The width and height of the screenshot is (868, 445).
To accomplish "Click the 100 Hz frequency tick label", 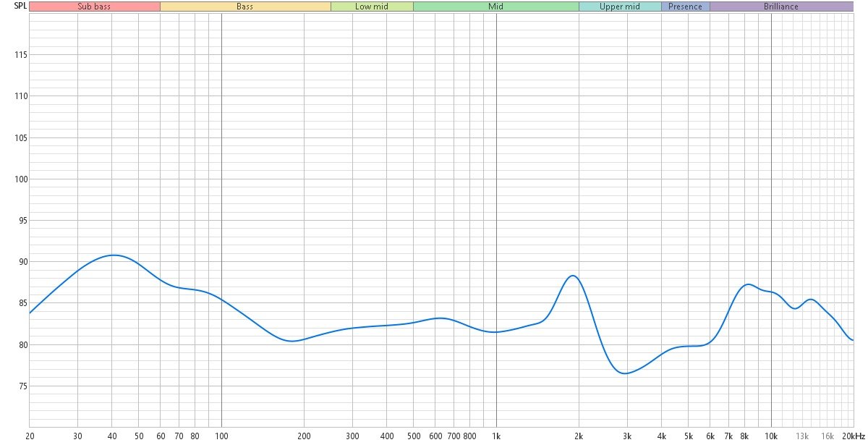I will (221, 436).
